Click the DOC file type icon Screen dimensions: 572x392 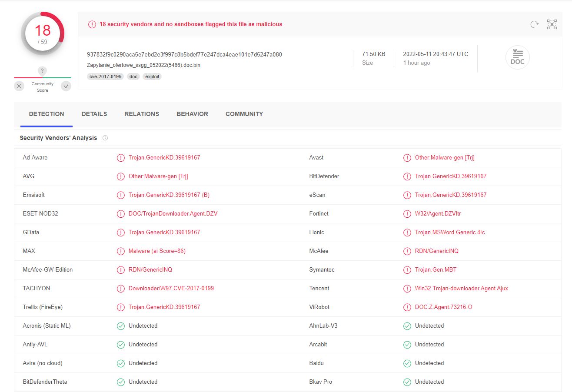pos(517,57)
